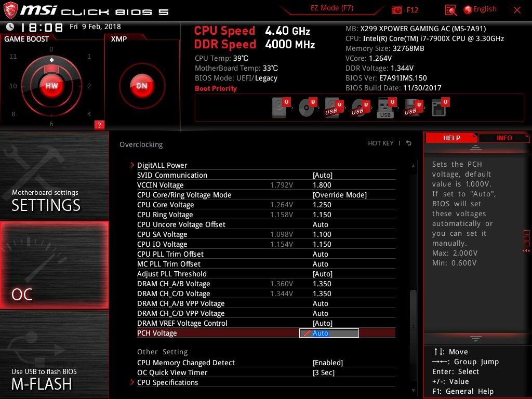Edit DRAM CH_A/B Voltage value 1.350
The width and height of the screenshot is (532, 399).
(x=322, y=284)
